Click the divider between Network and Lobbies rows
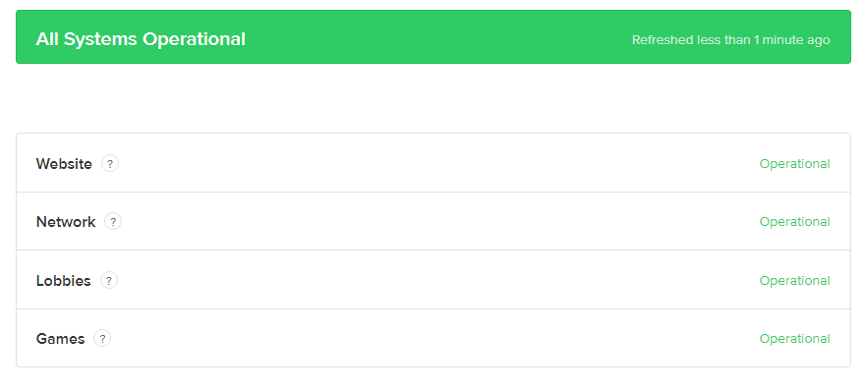 click(x=434, y=251)
